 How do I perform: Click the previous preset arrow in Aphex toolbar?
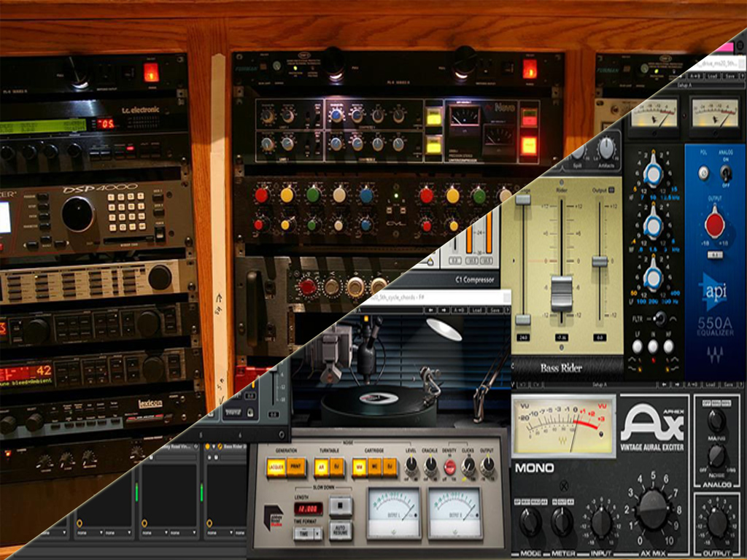665,384
